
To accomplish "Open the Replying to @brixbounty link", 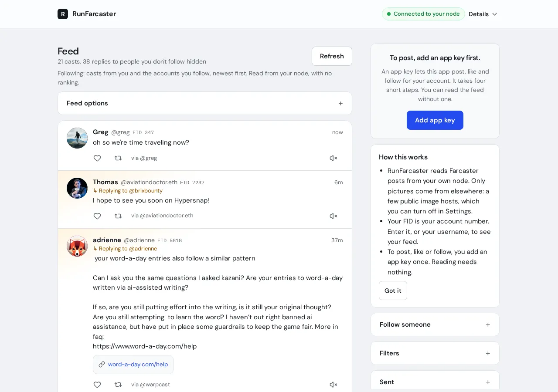I will (128, 191).
